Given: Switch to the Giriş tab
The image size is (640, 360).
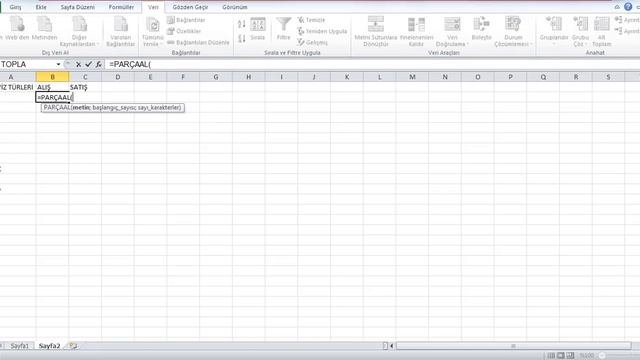Looking at the screenshot, I should click(x=15, y=7).
